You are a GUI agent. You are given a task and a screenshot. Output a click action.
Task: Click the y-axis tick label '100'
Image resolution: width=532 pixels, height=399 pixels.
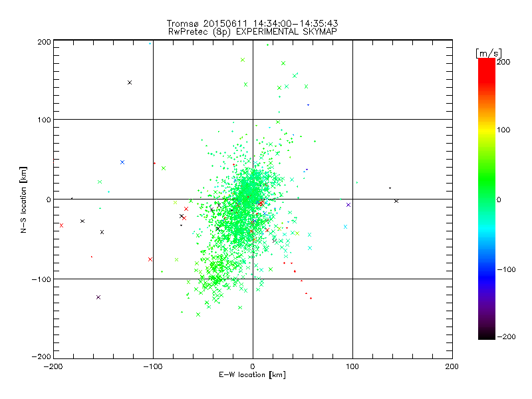pos(44,120)
